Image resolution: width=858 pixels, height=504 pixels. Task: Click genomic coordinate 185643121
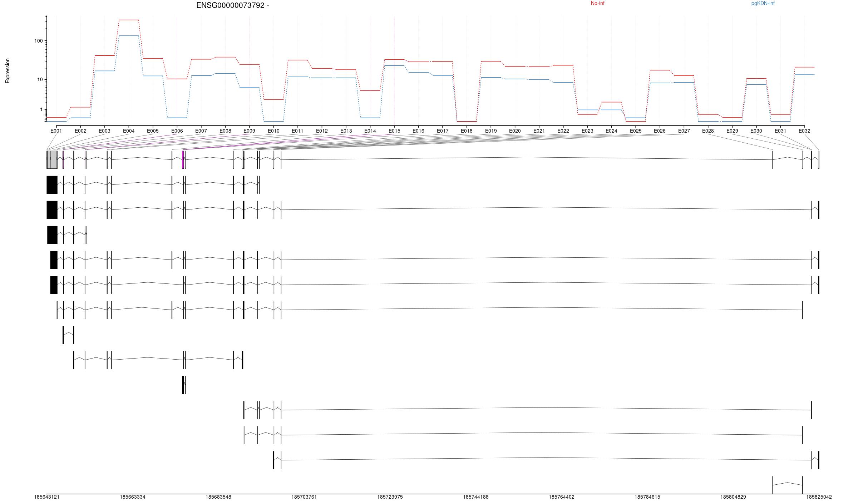(x=47, y=497)
